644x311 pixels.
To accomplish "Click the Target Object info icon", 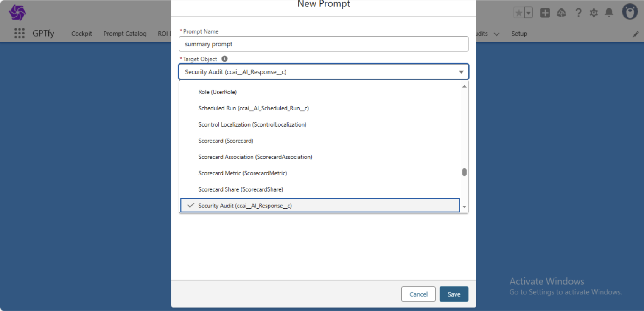I will tap(224, 59).
